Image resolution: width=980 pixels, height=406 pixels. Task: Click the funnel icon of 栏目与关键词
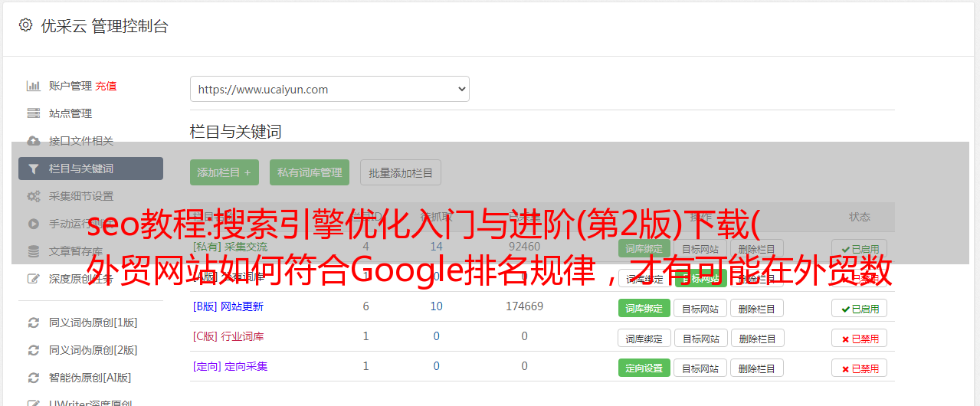(34, 169)
